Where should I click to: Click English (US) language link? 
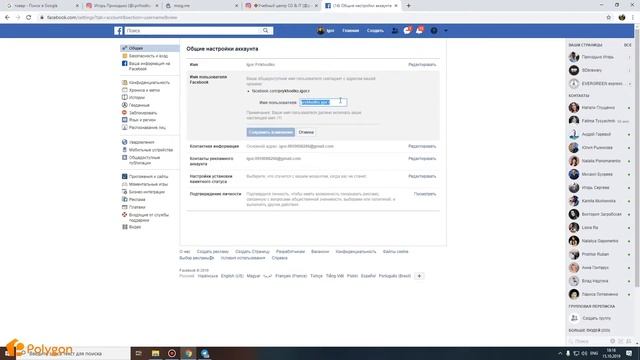point(232,276)
